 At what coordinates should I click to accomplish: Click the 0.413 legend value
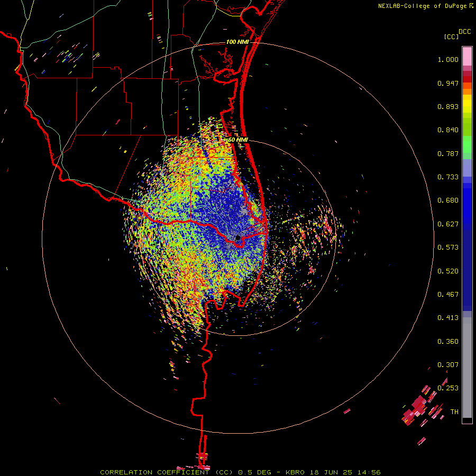(x=448, y=318)
